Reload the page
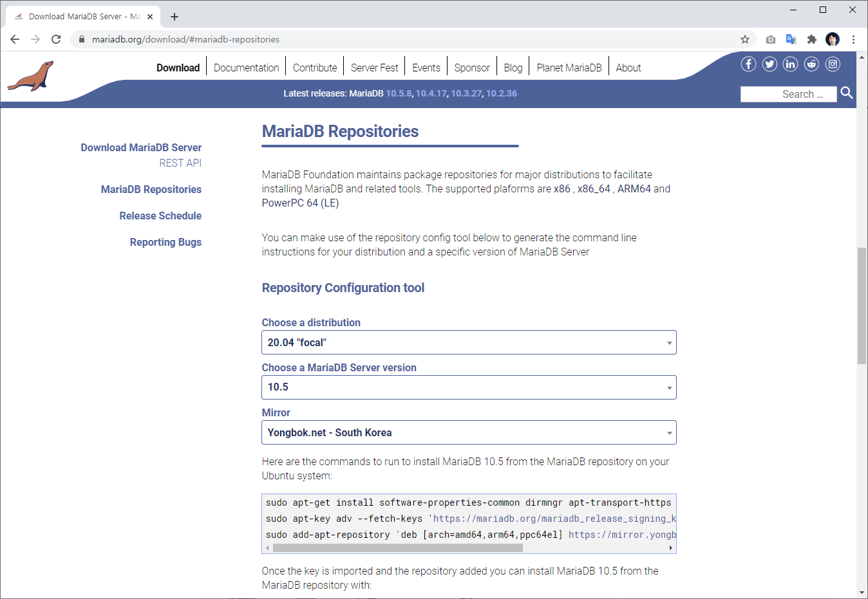The width and height of the screenshot is (868, 599). (56, 39)
